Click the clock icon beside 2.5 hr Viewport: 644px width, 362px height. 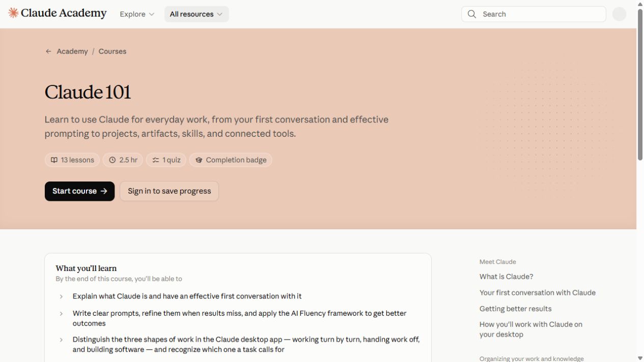point(113,160)
